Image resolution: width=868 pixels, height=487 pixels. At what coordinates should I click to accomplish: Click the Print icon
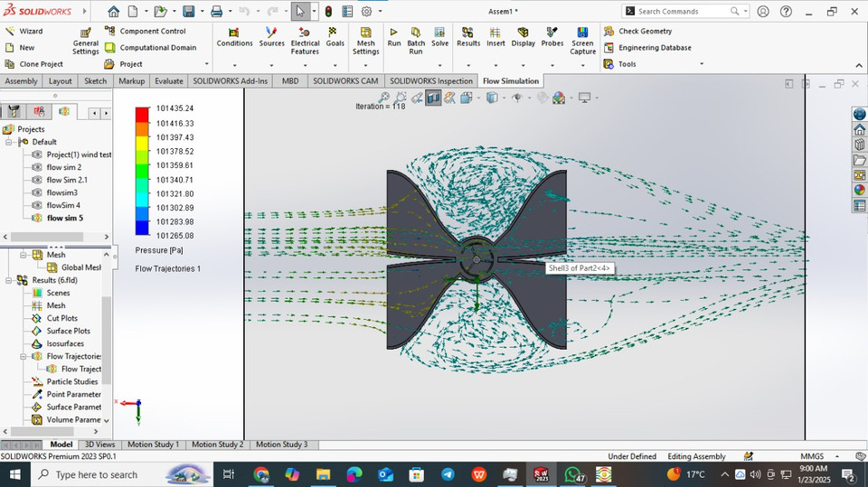pos(216,11)
